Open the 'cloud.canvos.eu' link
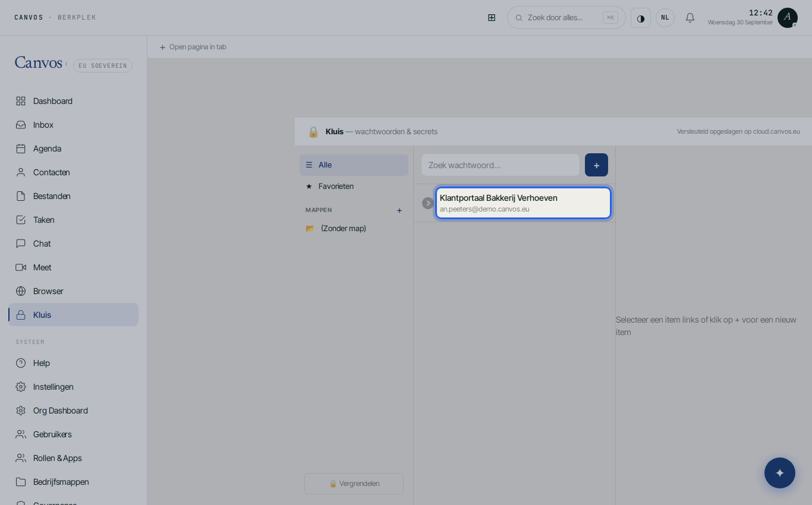 coord(776,131)
